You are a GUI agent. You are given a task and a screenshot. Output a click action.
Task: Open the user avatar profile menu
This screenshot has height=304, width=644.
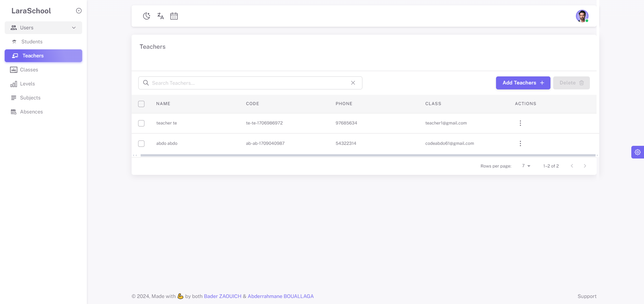coord(582,16)
